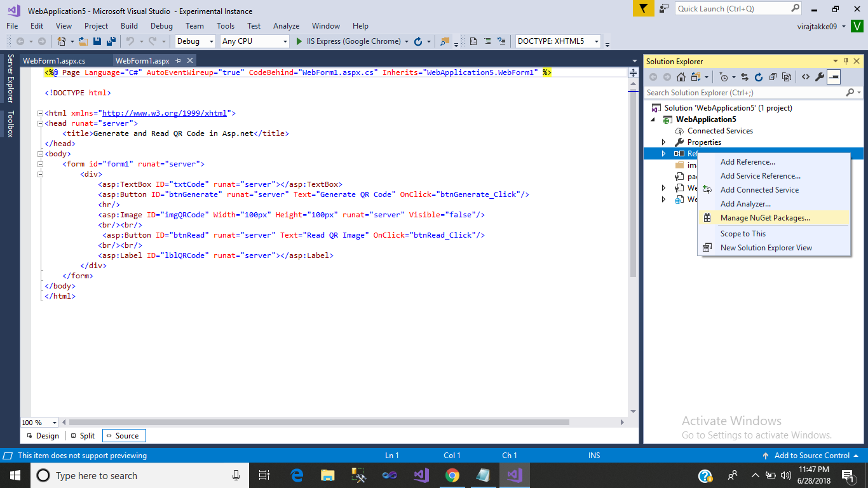The height and width of the screenshot is (488, 868).
Task: Open the 100% zoom level control
Action: pos(38,422)
